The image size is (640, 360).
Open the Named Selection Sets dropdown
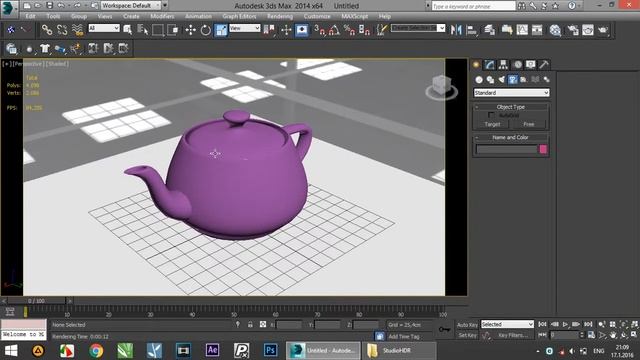(x=418, y=28)
